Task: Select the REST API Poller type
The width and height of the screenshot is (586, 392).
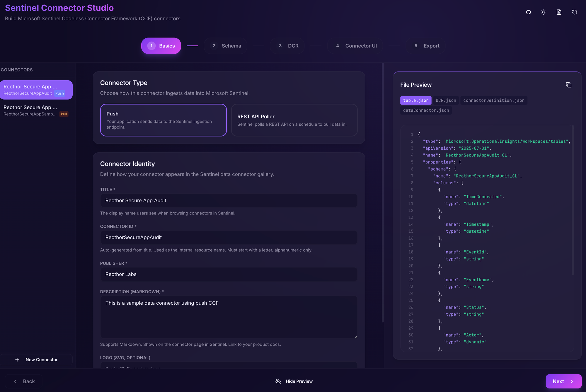Action: (294, 120)
